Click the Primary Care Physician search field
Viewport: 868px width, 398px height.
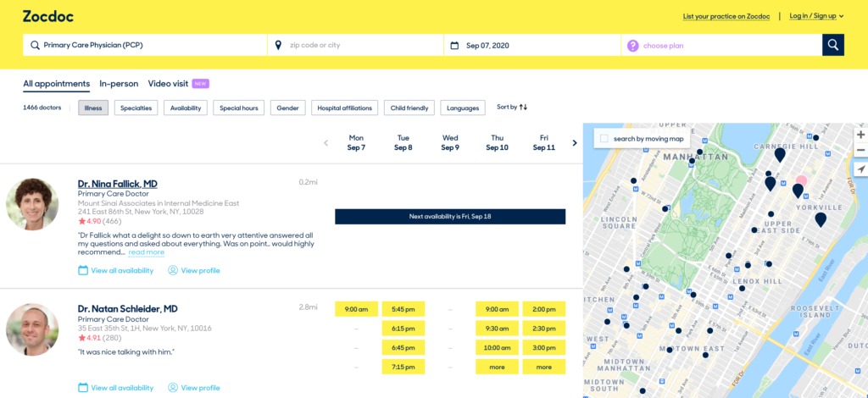(x=145, y=45)
